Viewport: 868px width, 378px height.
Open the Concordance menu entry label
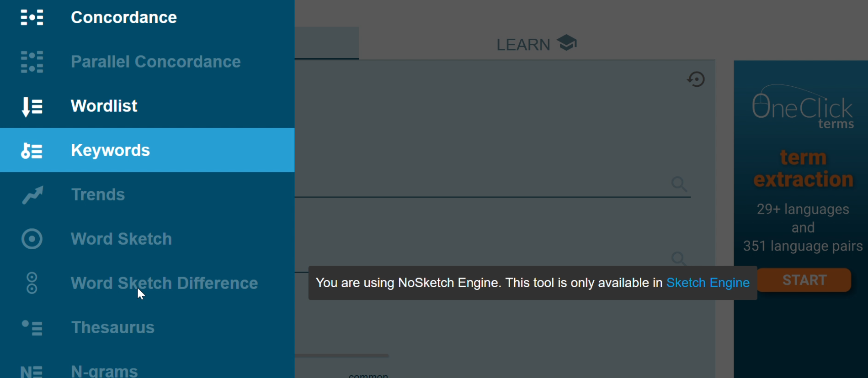(x=123, y=17)
